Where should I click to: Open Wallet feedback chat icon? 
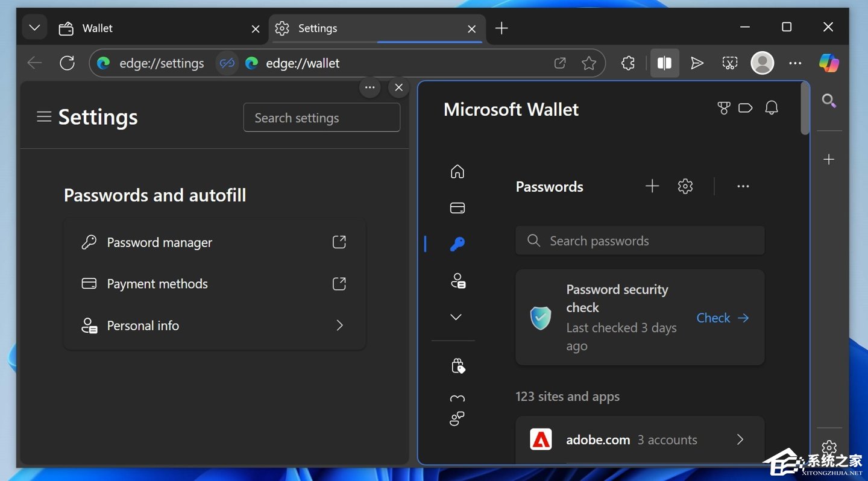(x=458, y=419)
